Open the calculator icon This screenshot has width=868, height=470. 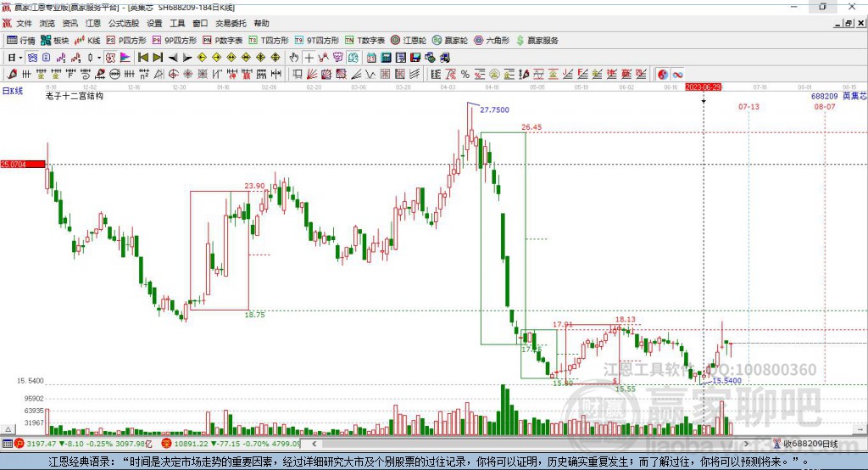click(386, 58)
